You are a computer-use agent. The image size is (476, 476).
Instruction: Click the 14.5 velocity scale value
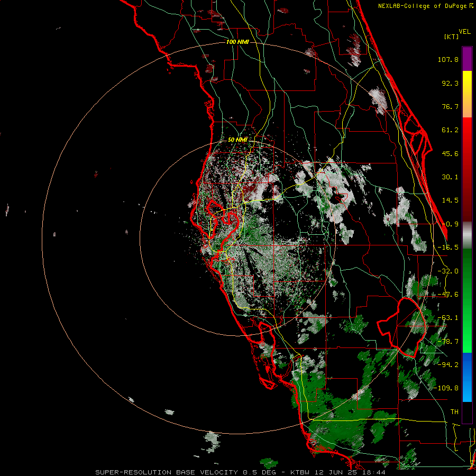click(x=450, y=200)
